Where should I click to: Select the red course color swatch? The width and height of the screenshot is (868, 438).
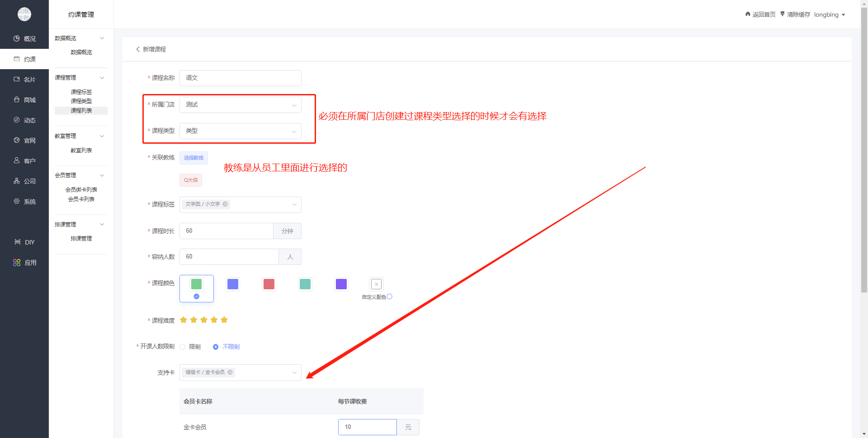point(269,284)
